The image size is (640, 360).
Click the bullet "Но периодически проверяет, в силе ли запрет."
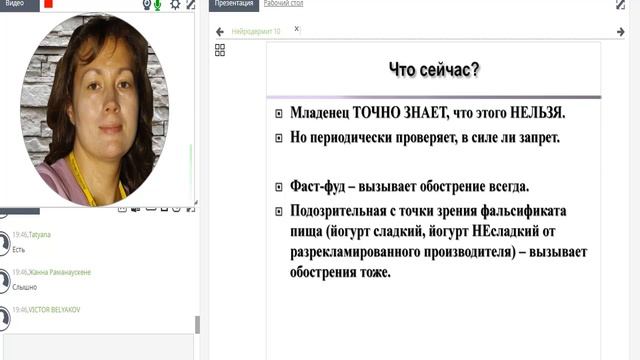pos(425,138)
